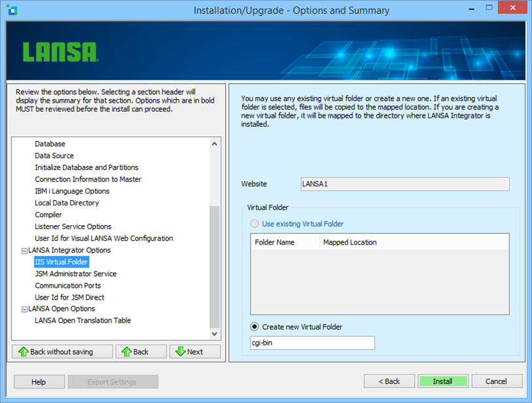Click the Next button under options tree
This screenshot has width=532, height=403.
coord(195,352)
